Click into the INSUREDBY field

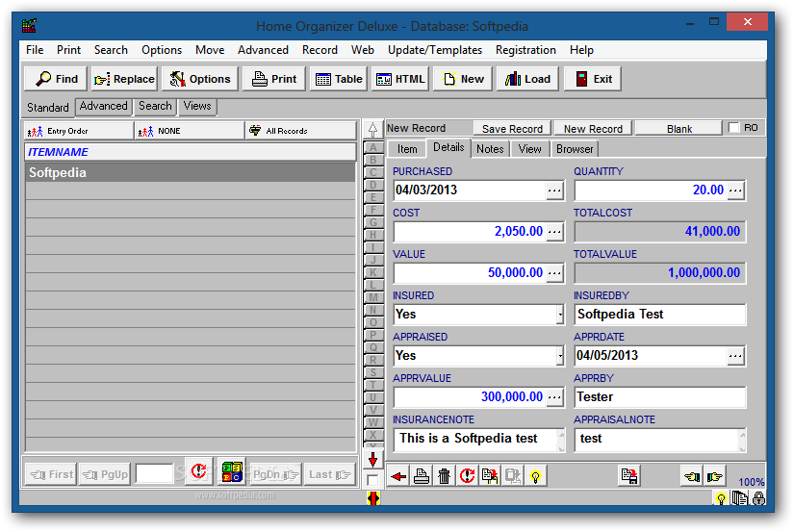[660, 315]
